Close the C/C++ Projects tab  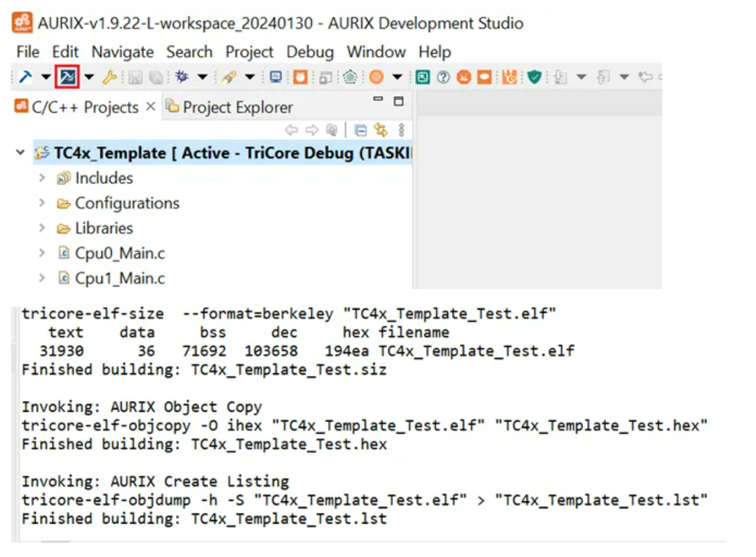click(151, 107)
